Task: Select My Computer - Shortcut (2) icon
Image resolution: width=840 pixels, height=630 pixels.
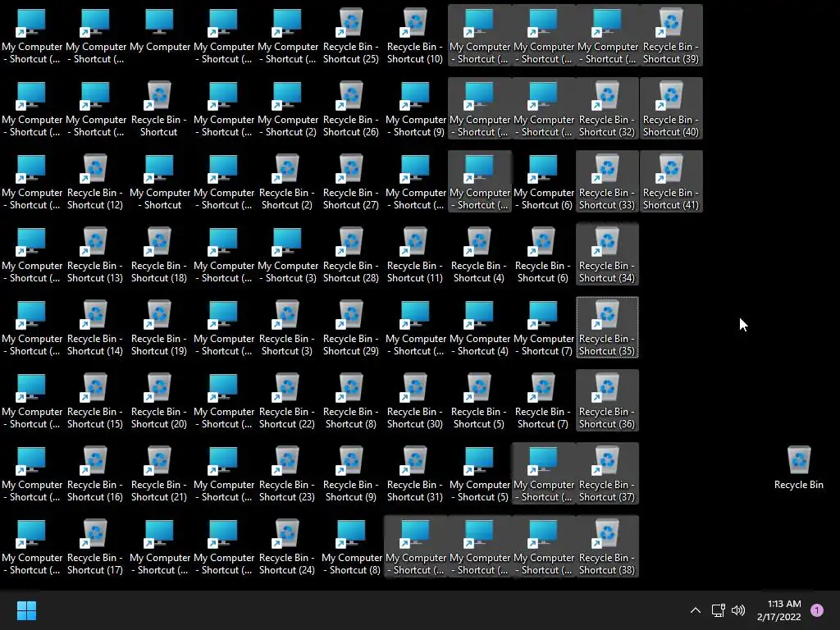Action: point(287,109)
